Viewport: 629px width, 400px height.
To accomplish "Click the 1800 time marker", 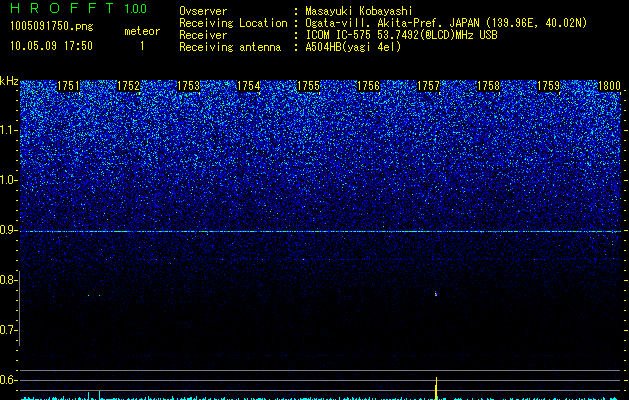I will click(x=609, y=86).
